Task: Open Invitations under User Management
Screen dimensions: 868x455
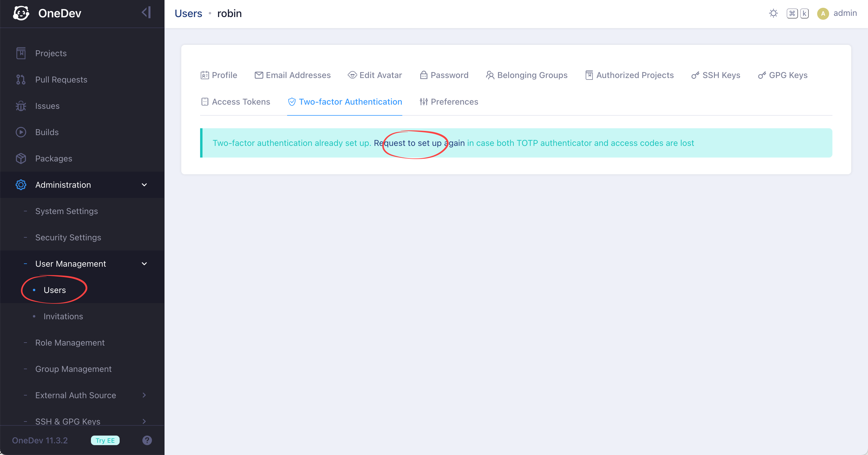Action: click(x=63, y=316)
